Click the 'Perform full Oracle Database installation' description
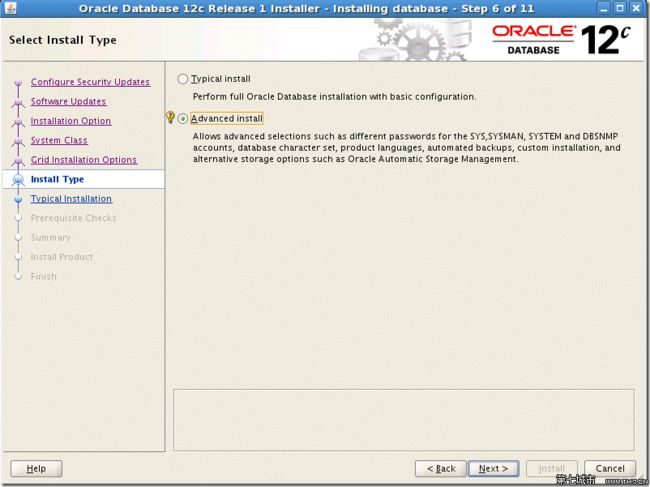The height and width of the screenshot is (487, 650). [334, 97]
